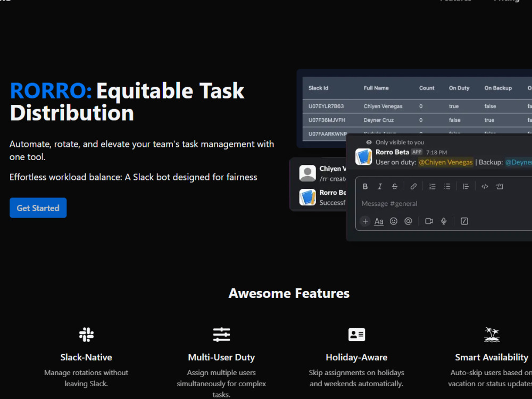Click the Rorro Beta app avatar
Viewport: 532px width, 399px height.
point(363,157)
